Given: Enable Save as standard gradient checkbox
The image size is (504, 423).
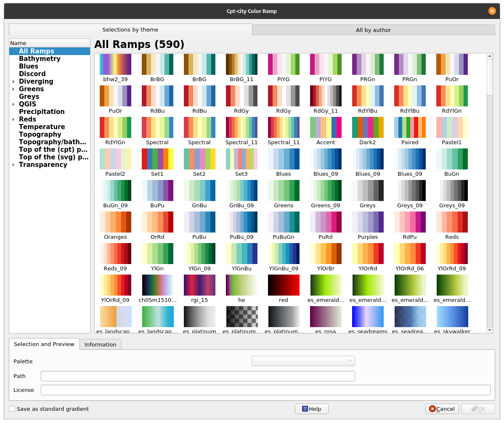Looking at the screenshot, I should [12, 409].
